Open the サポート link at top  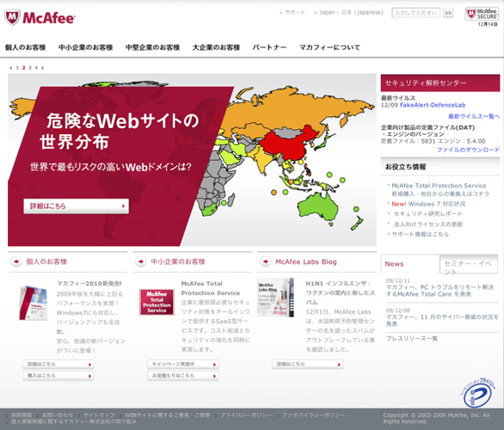(295, 13)
